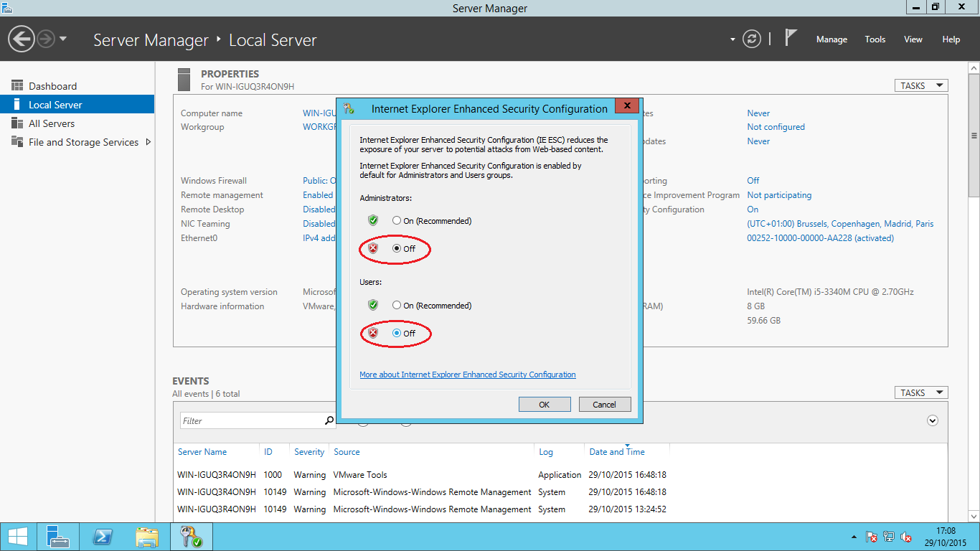This screenshot has width=980, height=551.
Task: Select Local Server in the sidebar
Action: pyautogui.click(x=77, y=105)
